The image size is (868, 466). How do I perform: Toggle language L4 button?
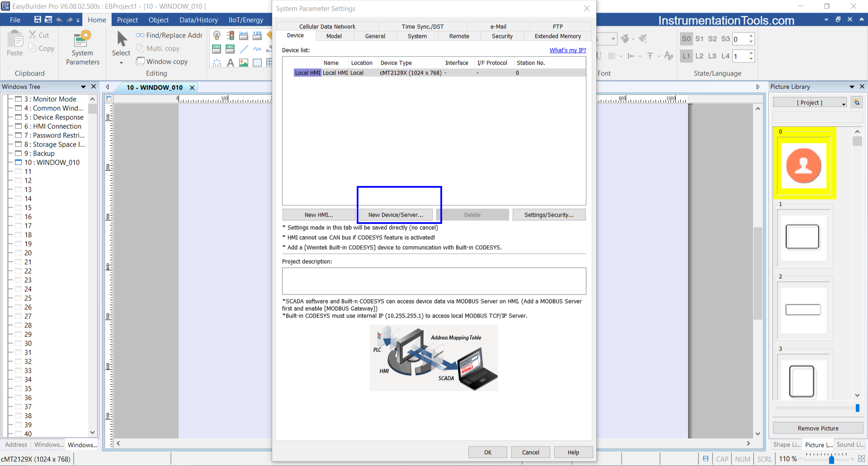point(726,56)
